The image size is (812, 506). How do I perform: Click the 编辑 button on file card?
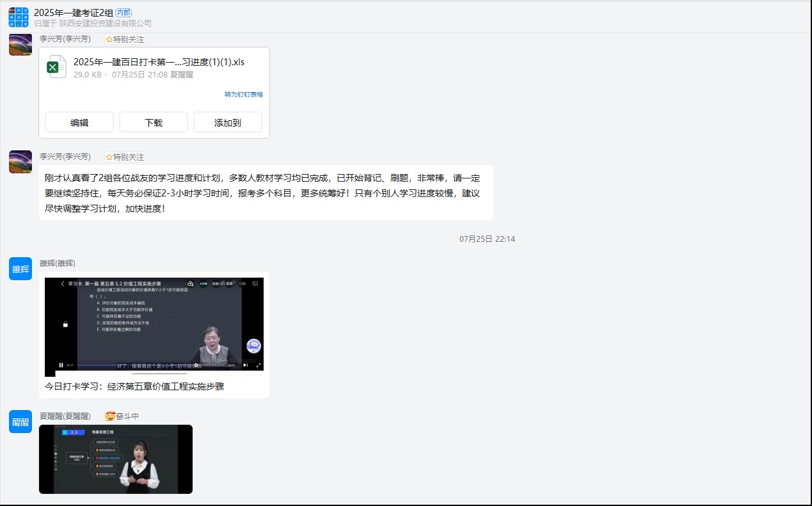79,122
